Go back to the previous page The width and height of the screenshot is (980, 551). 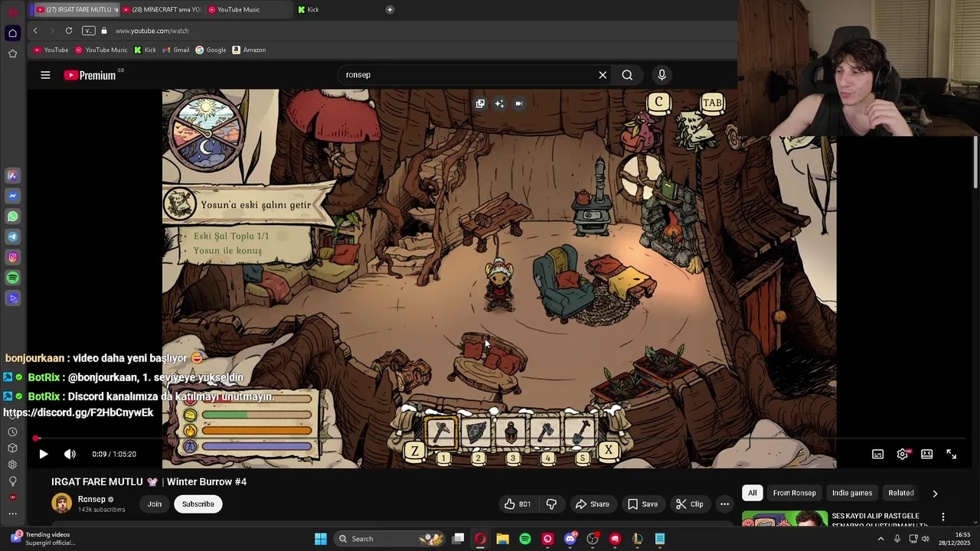[x=35, y=31]
